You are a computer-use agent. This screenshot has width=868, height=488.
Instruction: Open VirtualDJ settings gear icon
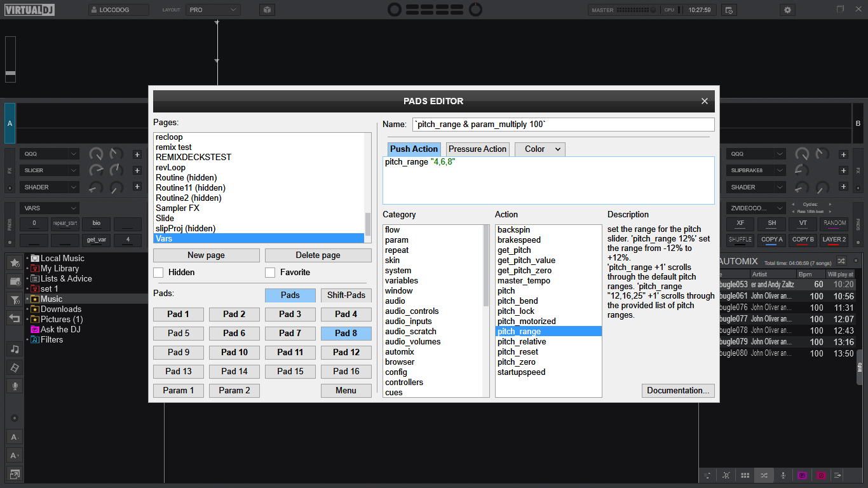pyautogui.click(x=788, y=10)
